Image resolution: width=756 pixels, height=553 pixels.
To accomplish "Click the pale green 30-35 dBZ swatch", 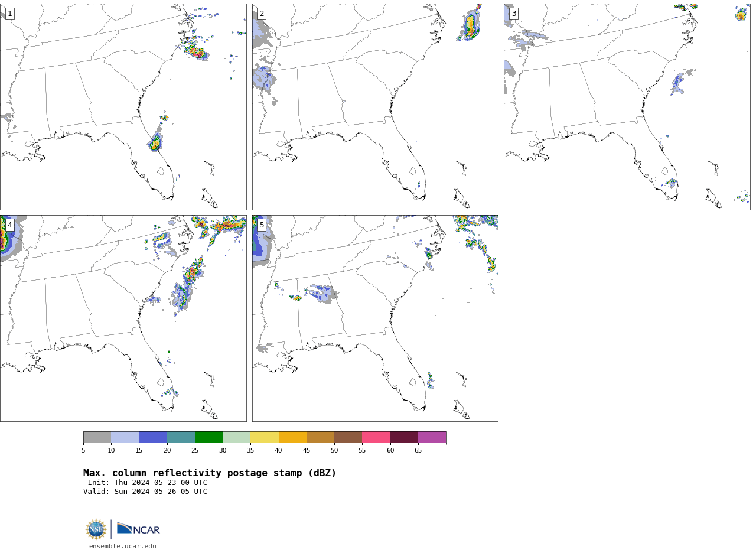I will [x=237, y=437].
